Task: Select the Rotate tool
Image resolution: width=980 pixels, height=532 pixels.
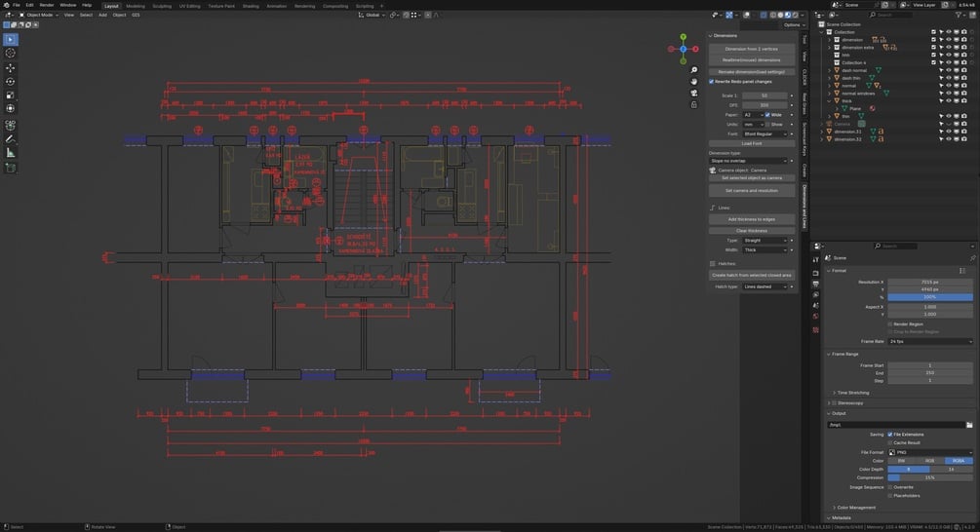Action: coord(10,81)
